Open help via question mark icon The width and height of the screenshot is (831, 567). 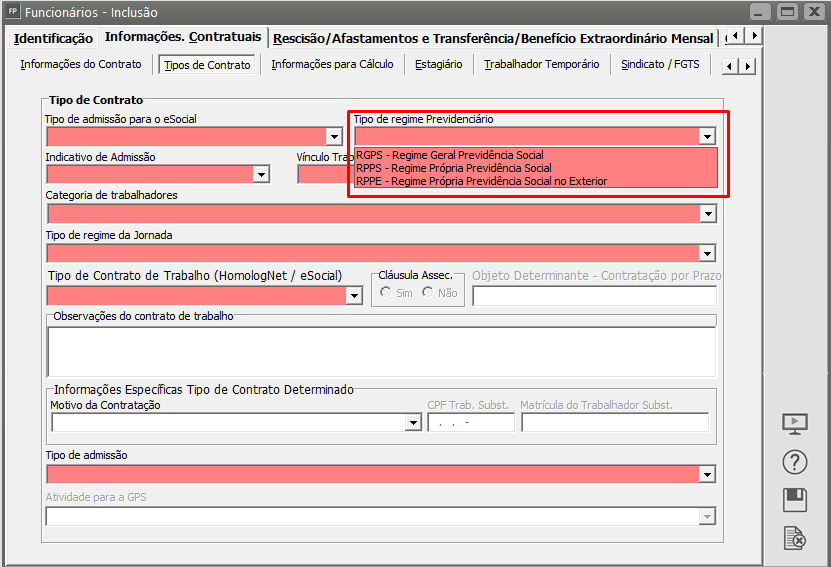click(794, 462)
